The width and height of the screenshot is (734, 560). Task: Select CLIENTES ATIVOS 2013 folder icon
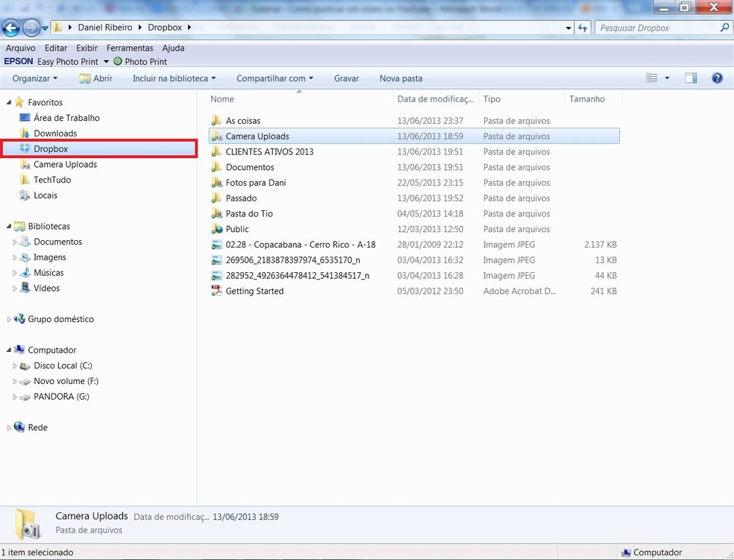coord(216,151)
